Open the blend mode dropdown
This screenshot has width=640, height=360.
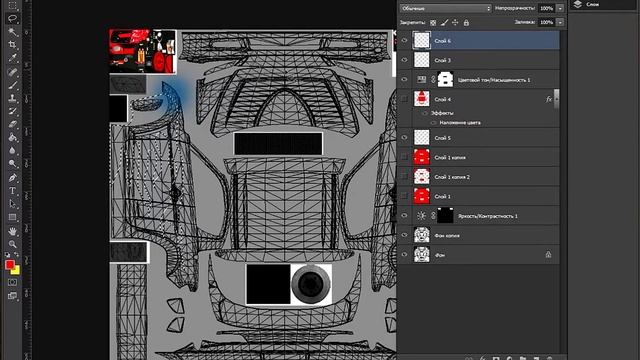445,8
